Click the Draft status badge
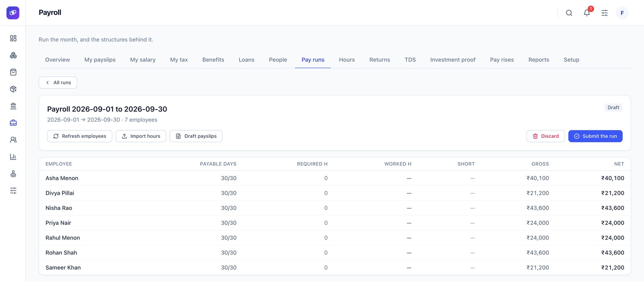 click(613, 108)
